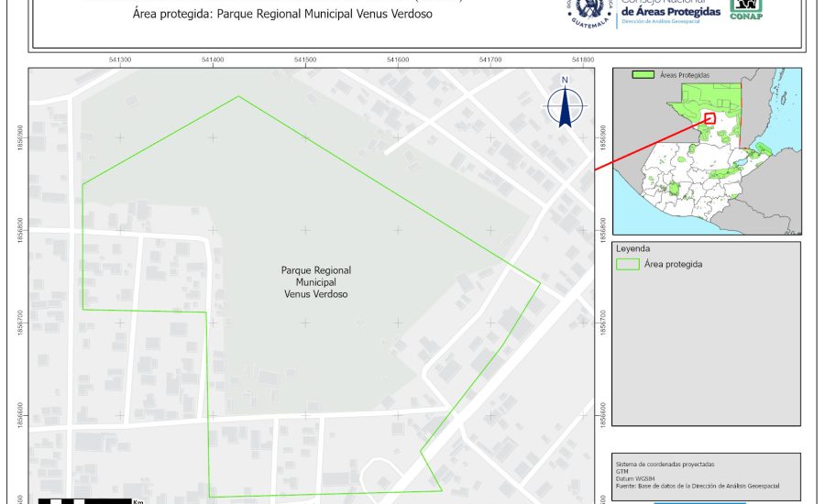Click the 'Área protegida' legend label

674,264
